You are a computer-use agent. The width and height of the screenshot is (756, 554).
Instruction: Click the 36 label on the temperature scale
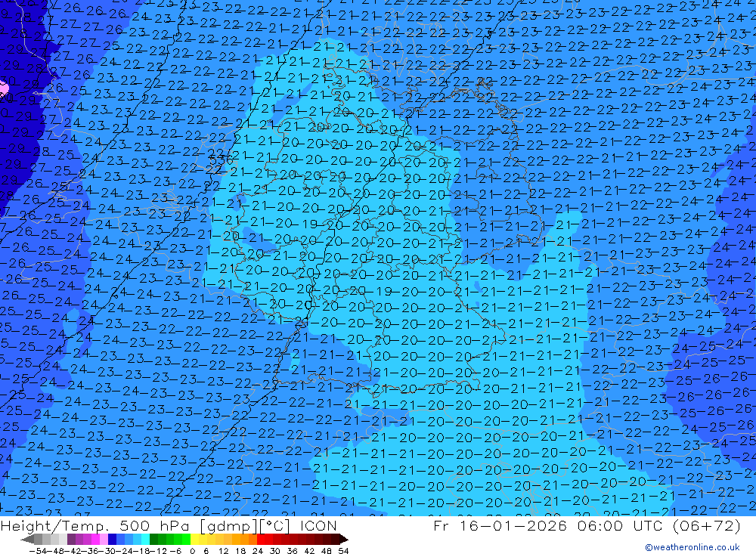292,551
